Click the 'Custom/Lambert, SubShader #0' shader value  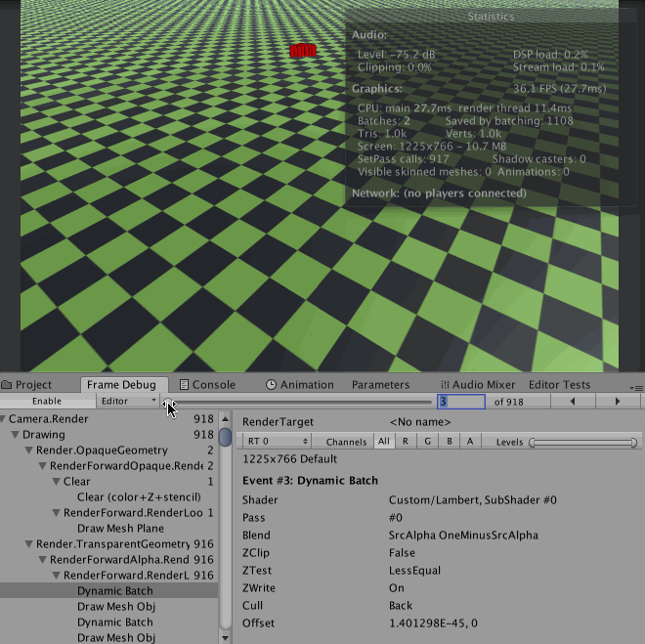click(x=473, y=500)
